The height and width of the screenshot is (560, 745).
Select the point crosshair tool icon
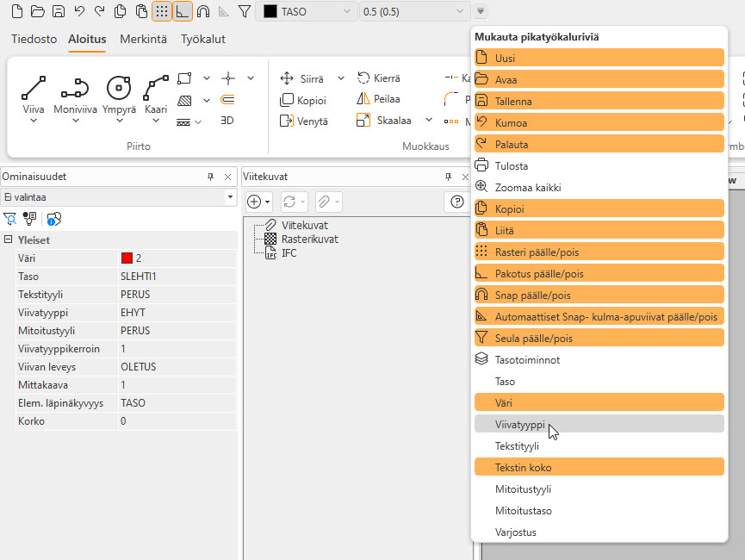pos(228,78)
